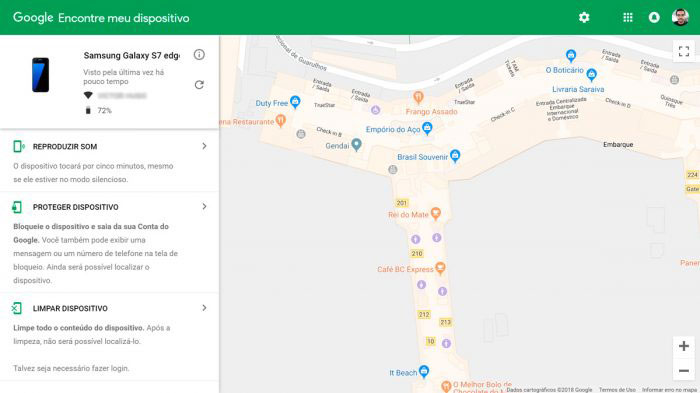700x393 pixels.
Task: Click the secure device lock icon
Action: tap(17, 207)
